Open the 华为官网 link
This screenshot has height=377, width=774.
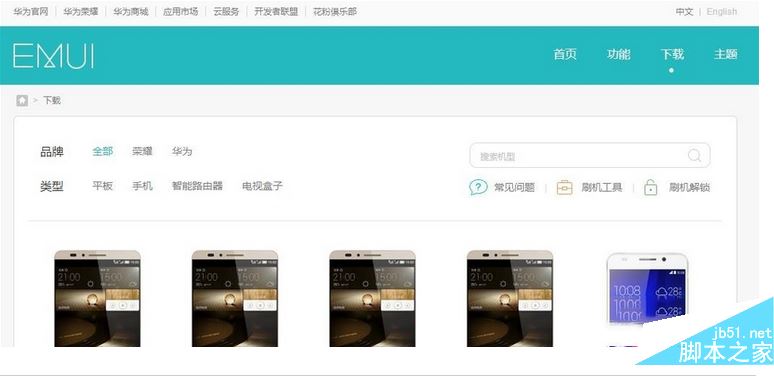tap(31, 11)
